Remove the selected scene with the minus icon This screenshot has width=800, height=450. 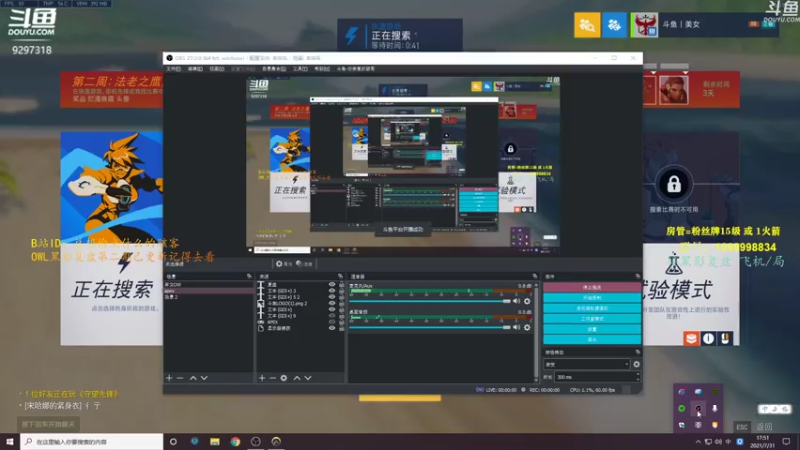click(x=180, y=378)
